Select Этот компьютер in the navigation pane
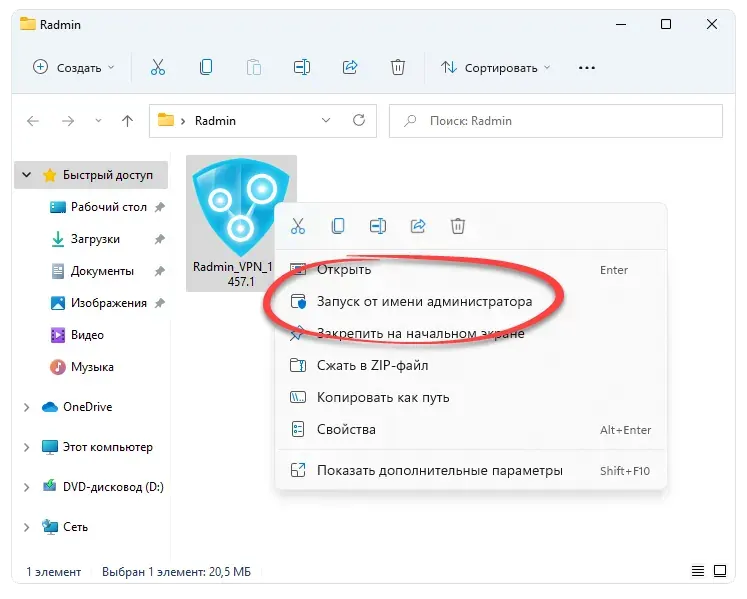 pos(108,447)
